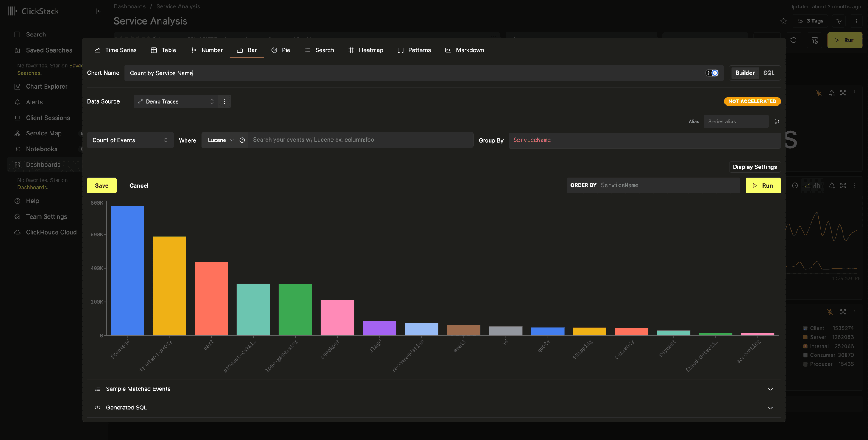Switch tile to line chart display
868x440 pixels.
(808, 185)
